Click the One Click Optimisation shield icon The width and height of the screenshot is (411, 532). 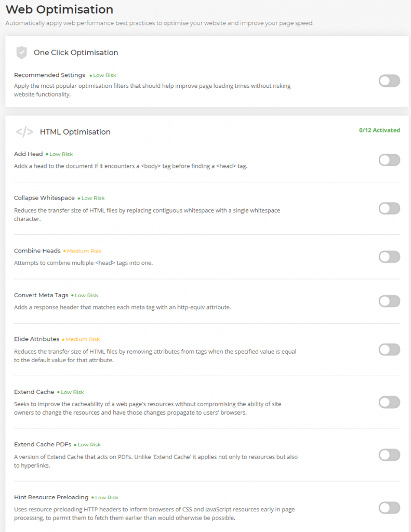(x=22, y=52)
